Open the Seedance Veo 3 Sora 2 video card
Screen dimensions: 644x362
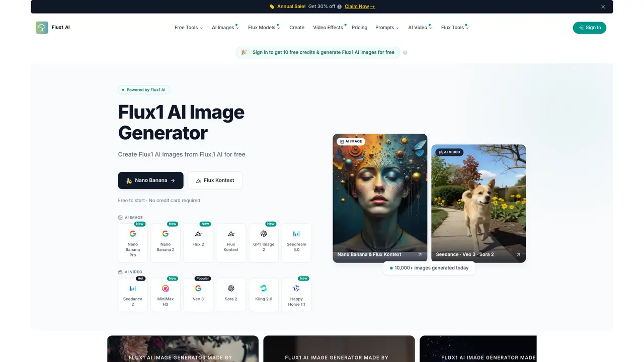click(x=478, y=204)
